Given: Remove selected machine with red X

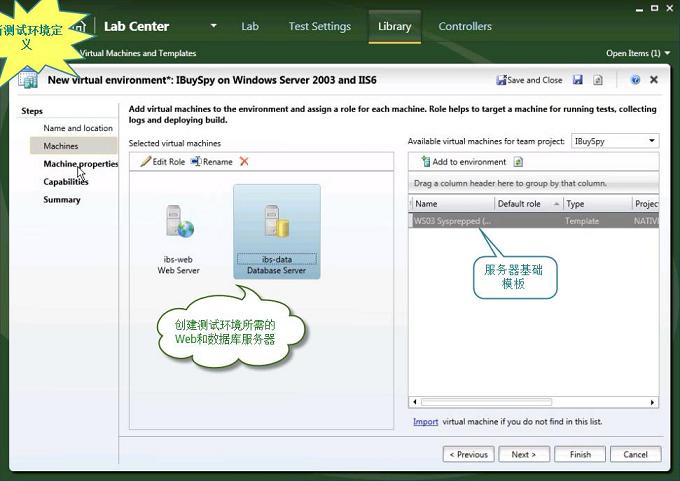Looking at the screenshot, I should [244, 161].
